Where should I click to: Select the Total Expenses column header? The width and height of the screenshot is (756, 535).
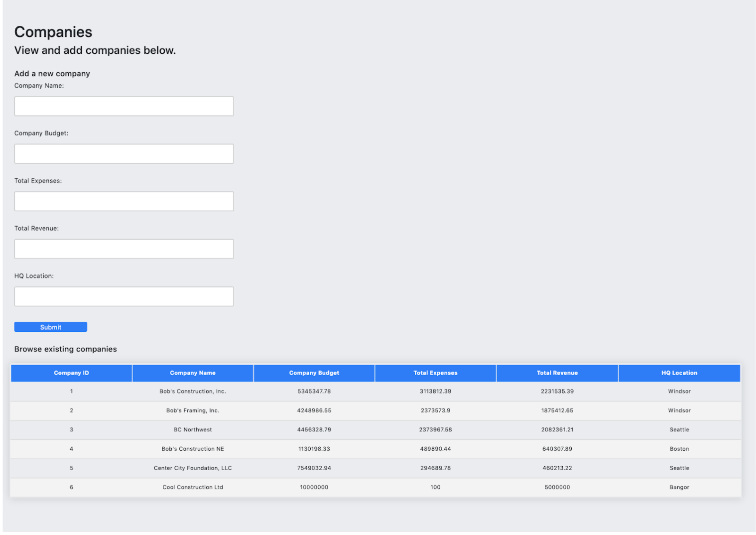[435, 373]
